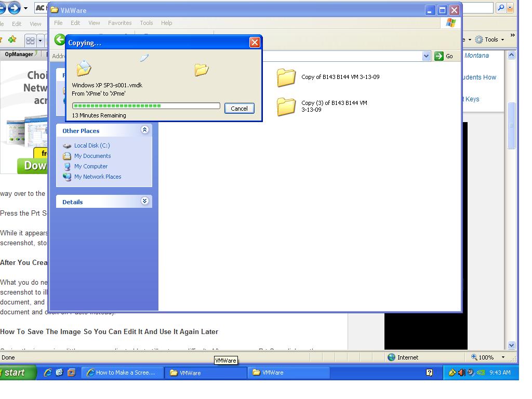Screen dimensions: 532x399
Task: Open the File menu in VMWare window
Action: click(x=58, y=23)
